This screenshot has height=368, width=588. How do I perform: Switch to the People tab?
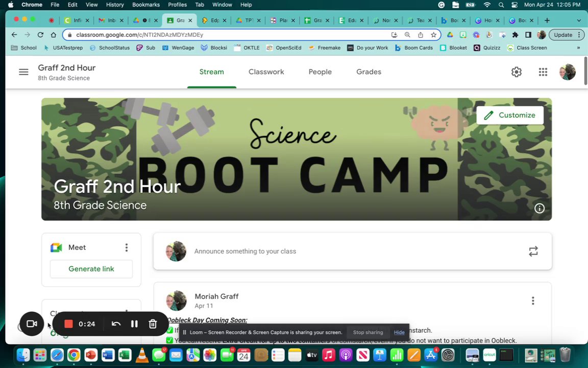(320, 72)
